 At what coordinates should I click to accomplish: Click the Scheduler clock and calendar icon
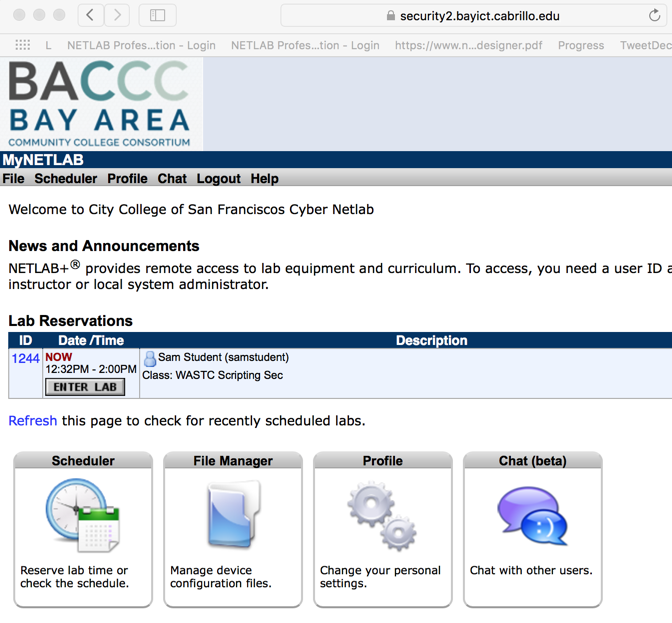[x=83, y=515]
